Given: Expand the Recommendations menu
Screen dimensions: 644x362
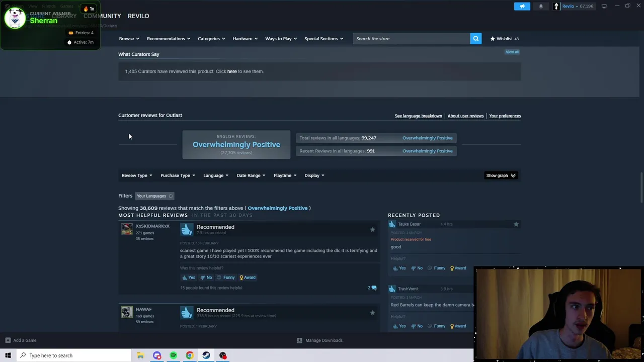Looking at the screenshot, I should click(168, 39).
